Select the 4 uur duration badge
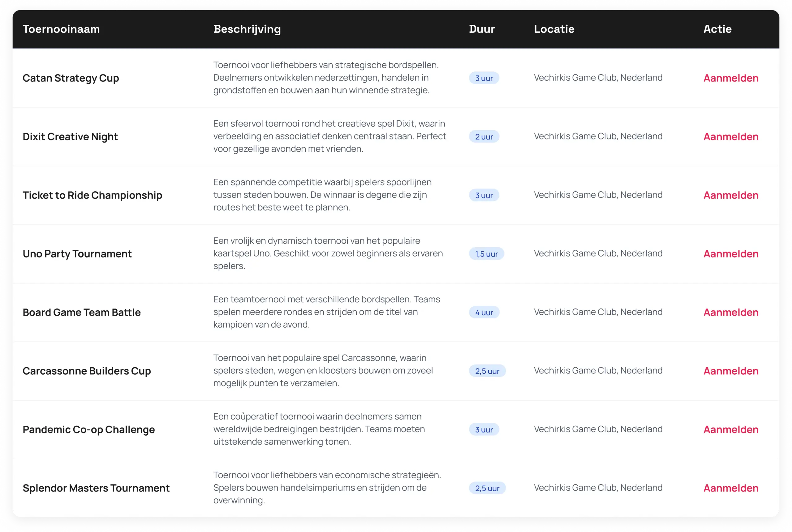792x532 pixels. point(484,313)
